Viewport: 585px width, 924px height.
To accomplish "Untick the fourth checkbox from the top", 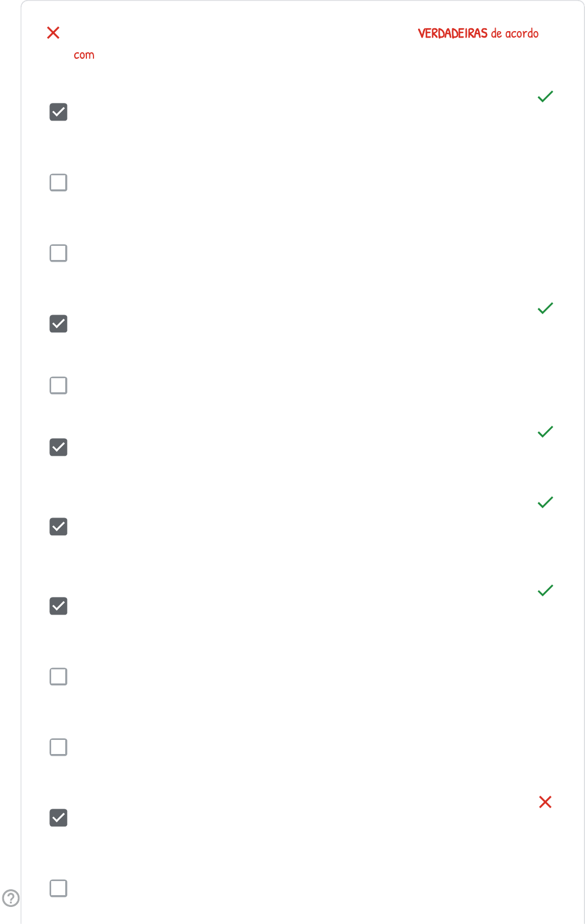I will 58,324.
